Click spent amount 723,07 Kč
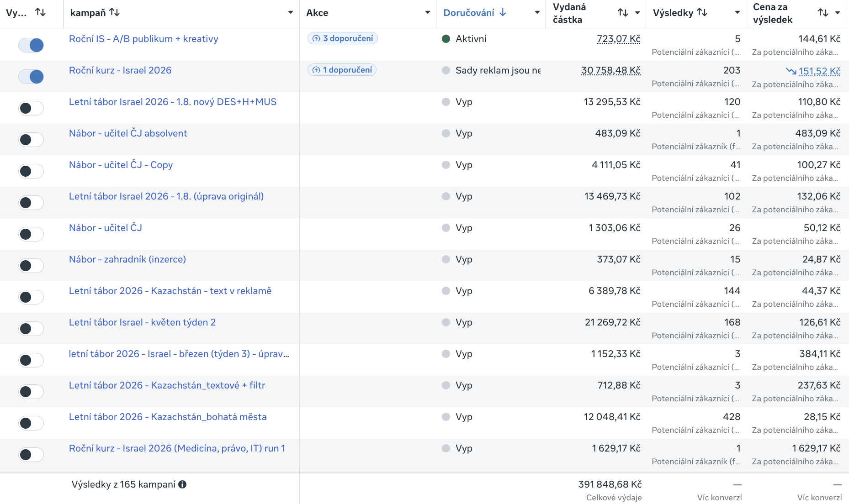 point(619,39)
